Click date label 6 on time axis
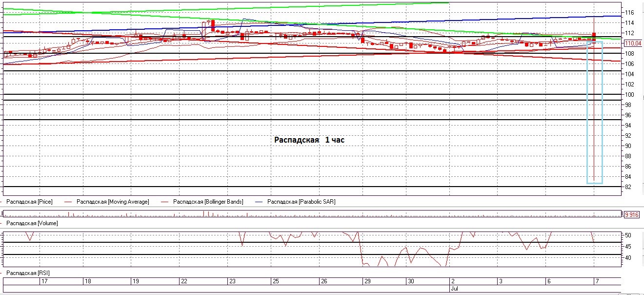644x295 pixels. coord(549,281)
